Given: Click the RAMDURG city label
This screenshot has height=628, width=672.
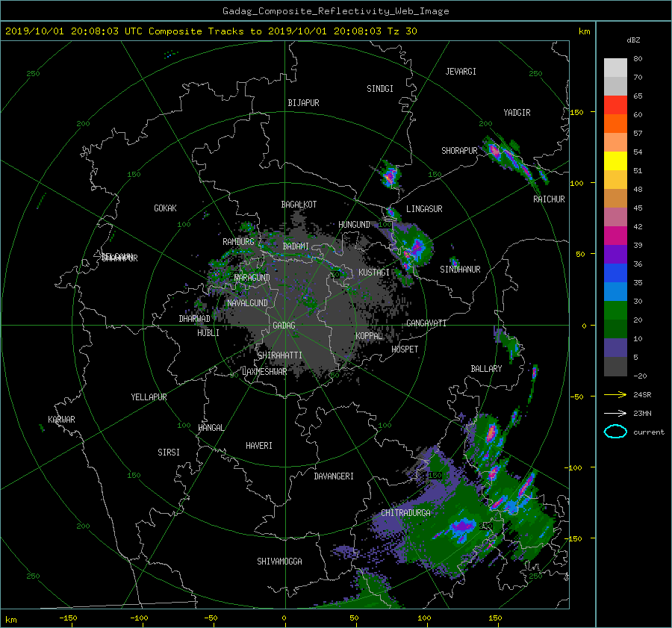Looking at the screenshot, I should coord(238,242).
